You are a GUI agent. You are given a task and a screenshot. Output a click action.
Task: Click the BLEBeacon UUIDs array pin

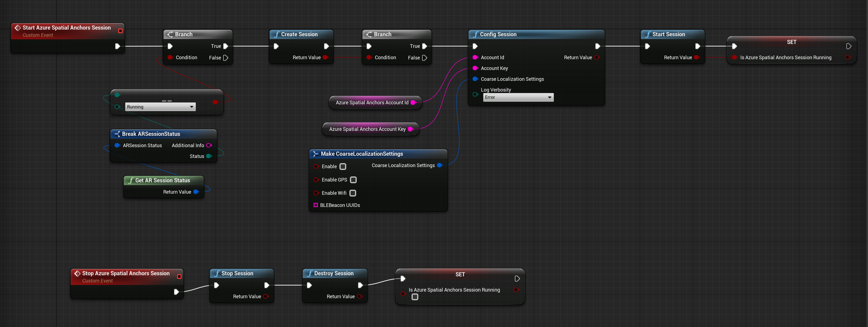[x=316, y=205]
